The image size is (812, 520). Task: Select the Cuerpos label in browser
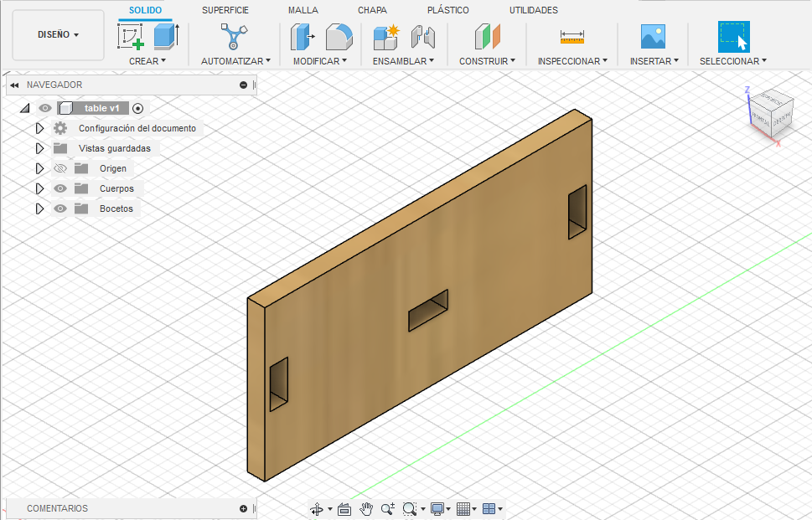(116, 188)
